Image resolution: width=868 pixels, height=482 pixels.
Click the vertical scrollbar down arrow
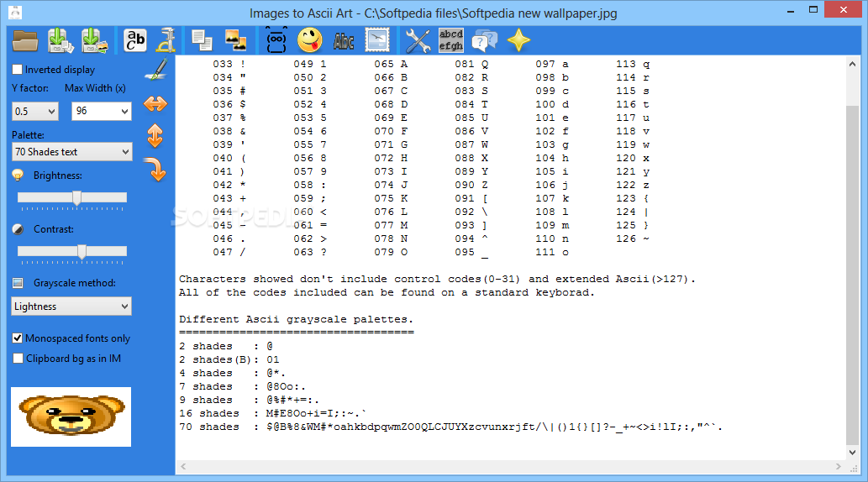coord(853,452)
